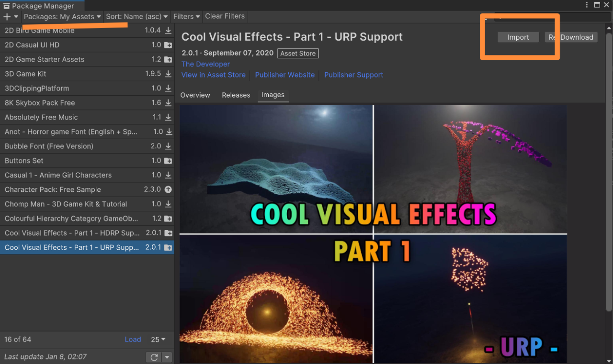
Task: Click the Import button
Action: click(x=518, y=37)
